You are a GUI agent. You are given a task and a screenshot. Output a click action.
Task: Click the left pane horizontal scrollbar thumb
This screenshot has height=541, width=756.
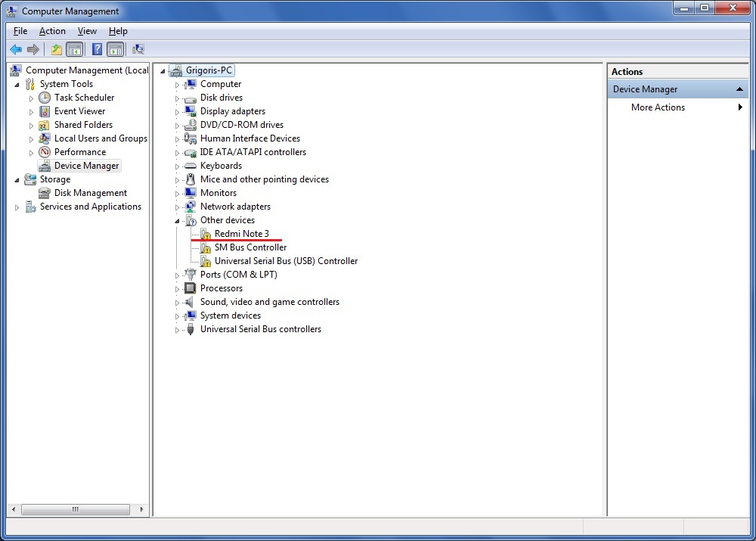[75, 509]
